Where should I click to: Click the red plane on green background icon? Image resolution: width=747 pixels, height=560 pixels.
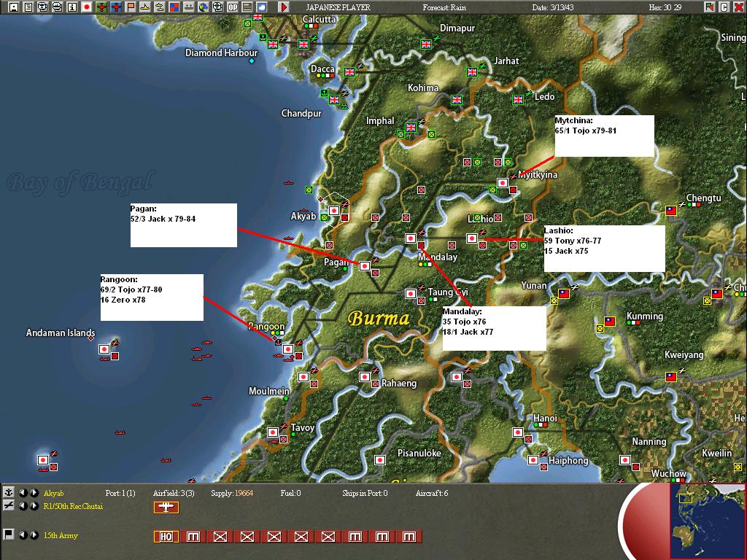101,7
